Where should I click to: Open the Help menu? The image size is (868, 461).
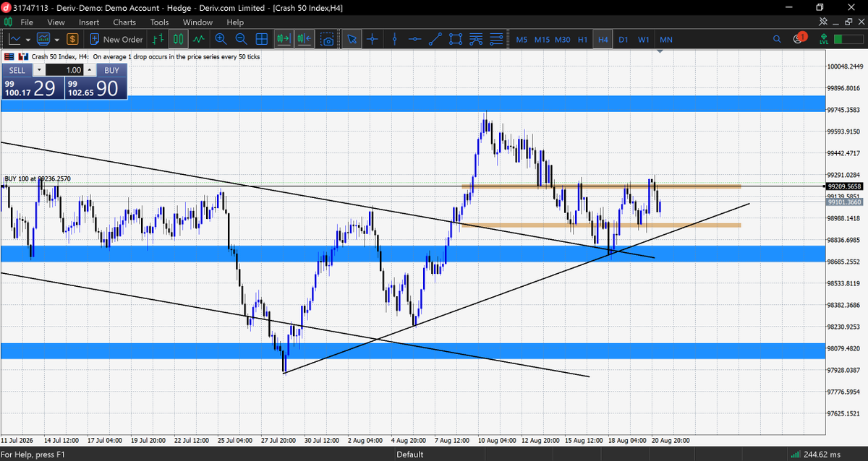pyautogui.click(x=235, y=22)
